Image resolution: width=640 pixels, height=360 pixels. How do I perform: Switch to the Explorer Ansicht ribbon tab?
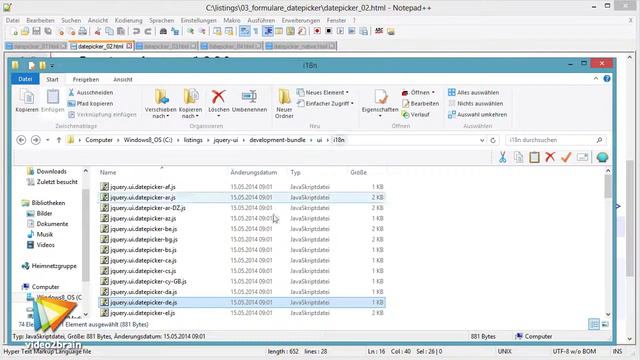pyautogui.click(x=122, y=79)
